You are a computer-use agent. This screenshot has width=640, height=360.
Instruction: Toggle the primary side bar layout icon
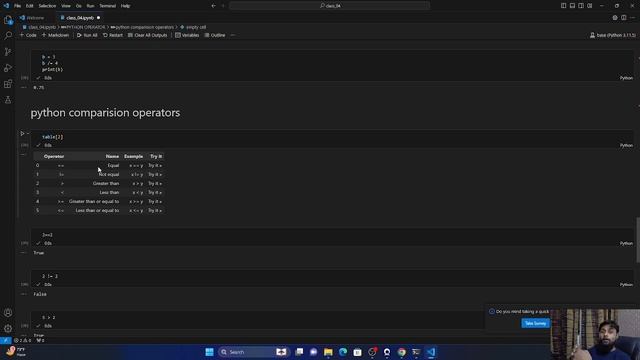coord(563,6)
